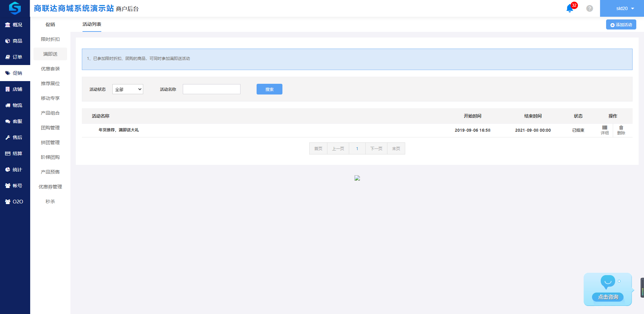Screen dimensions: 644x314
Task: Go to 下一页 in pagination
Action: tap(376, 148)
